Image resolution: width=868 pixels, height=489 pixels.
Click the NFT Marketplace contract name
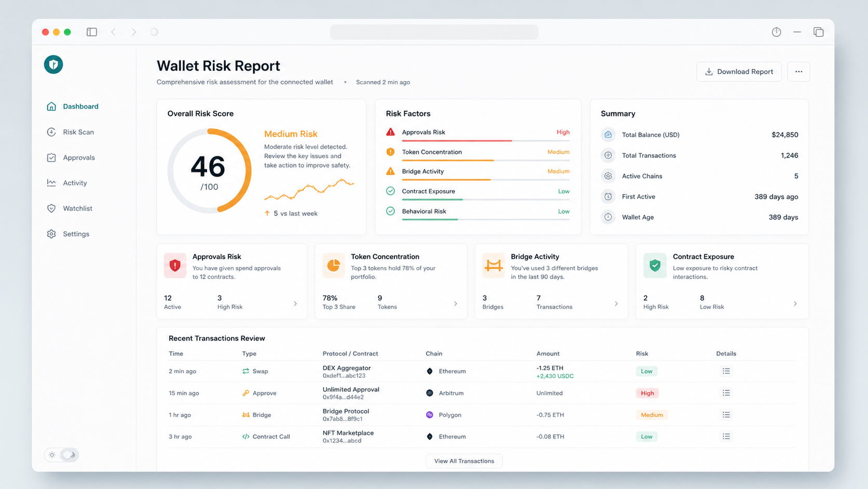tap(348, 433)
